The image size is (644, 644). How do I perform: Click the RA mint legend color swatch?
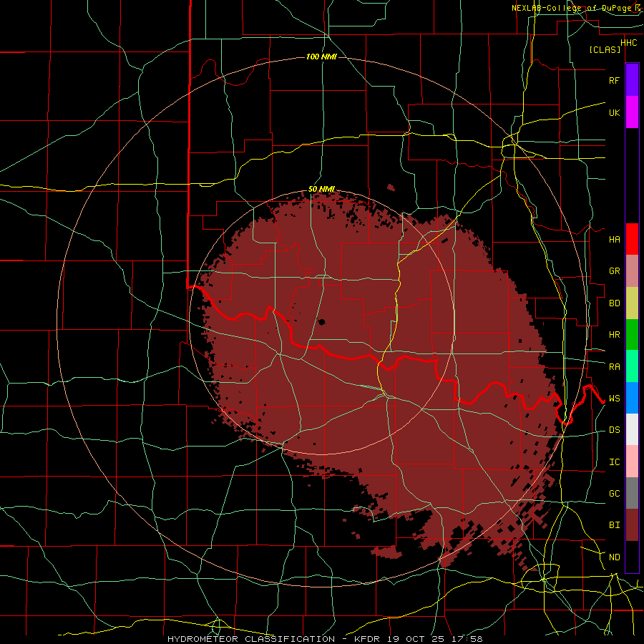[632, 366]
